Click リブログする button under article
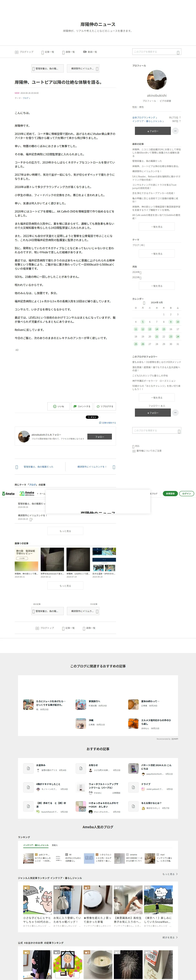The width and height of the screenshot is (196, 980). click(105, 406)
